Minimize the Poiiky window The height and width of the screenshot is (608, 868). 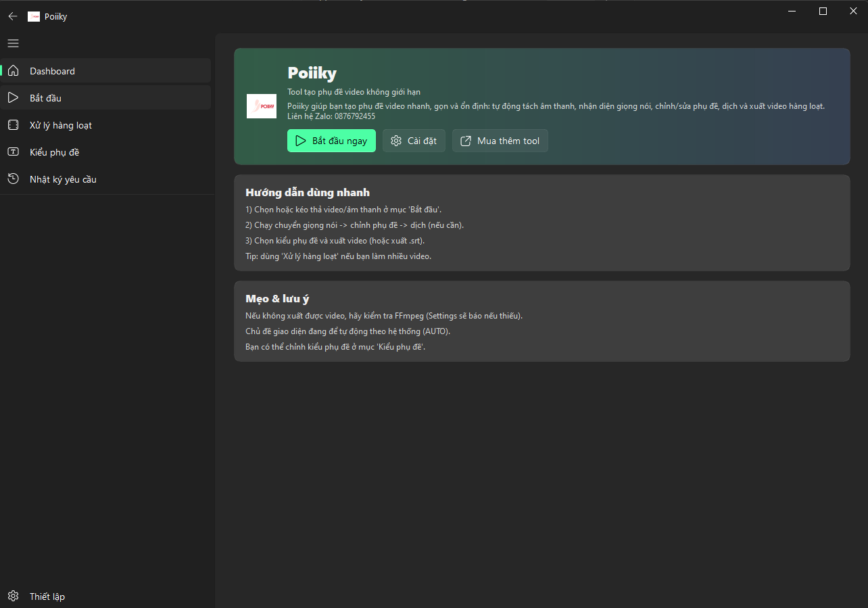coord(792,11)
